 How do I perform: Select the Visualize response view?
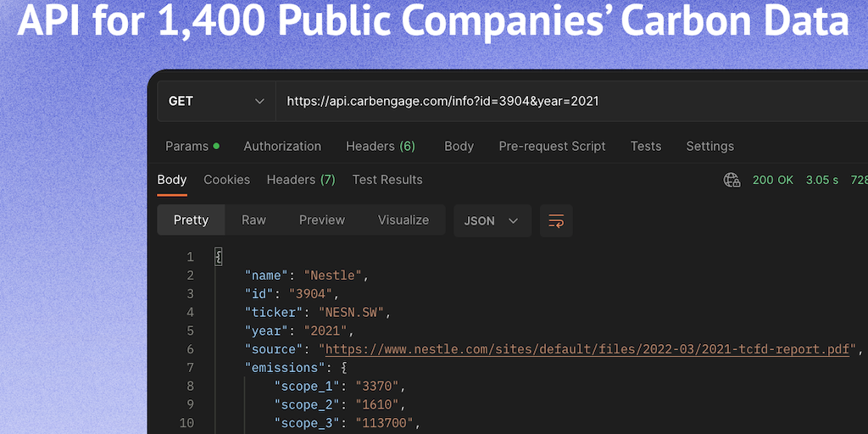pos(403,220)
